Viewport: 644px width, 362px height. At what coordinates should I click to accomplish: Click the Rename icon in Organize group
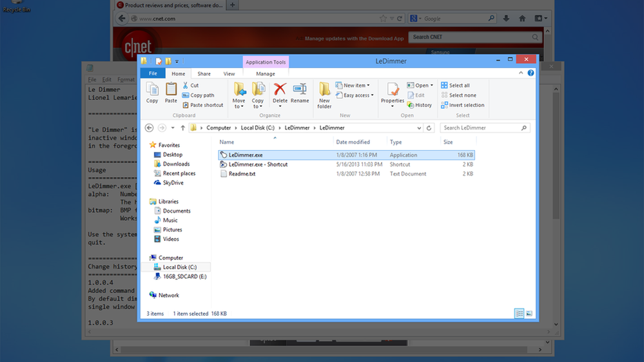click(300, 89)
